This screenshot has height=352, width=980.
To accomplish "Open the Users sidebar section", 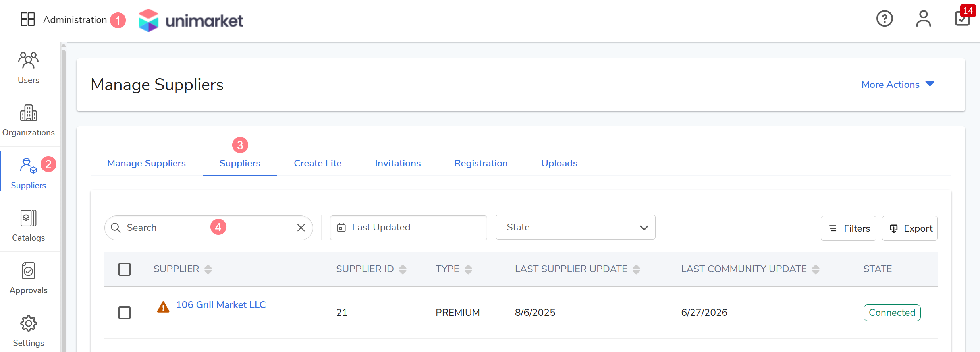I will click(x=28, y=68).
